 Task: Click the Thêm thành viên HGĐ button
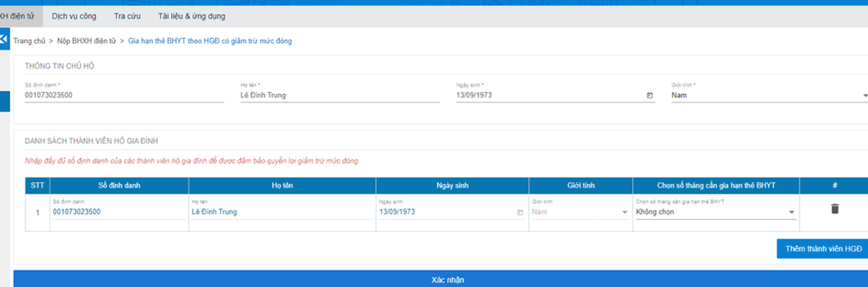point(823,248)
